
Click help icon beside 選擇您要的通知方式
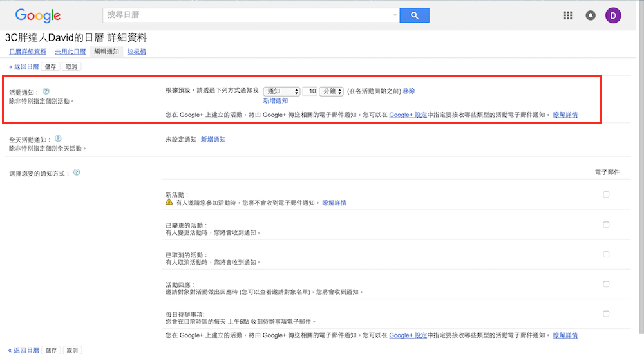click(x=77, y=172)
